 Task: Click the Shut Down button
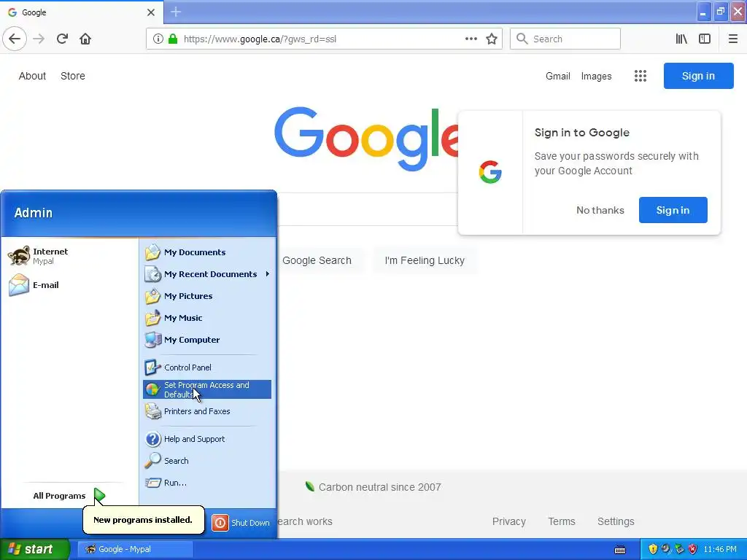pyautogui.click(x=241, y=523)
